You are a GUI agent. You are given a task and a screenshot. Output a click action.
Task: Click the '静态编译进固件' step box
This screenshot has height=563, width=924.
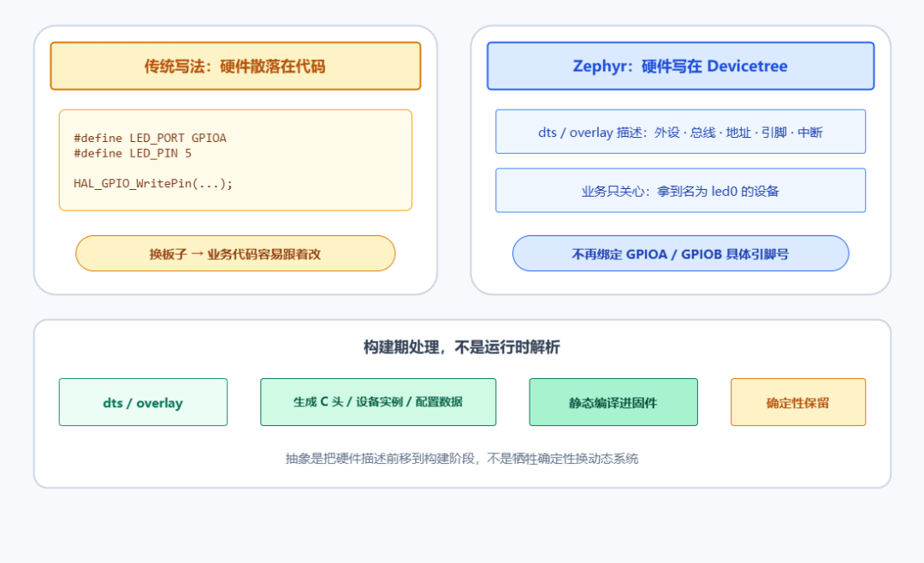coord(613,402)
